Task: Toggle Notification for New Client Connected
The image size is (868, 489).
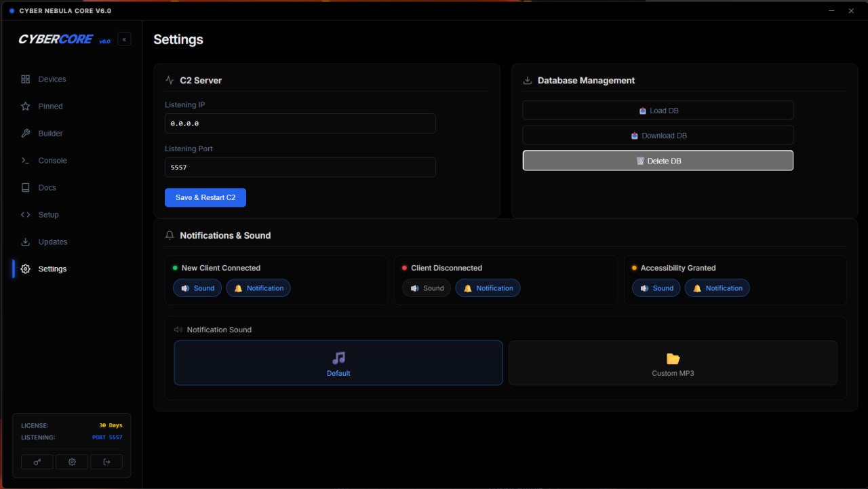Action: pyautogui.click(x=258, y=288)
